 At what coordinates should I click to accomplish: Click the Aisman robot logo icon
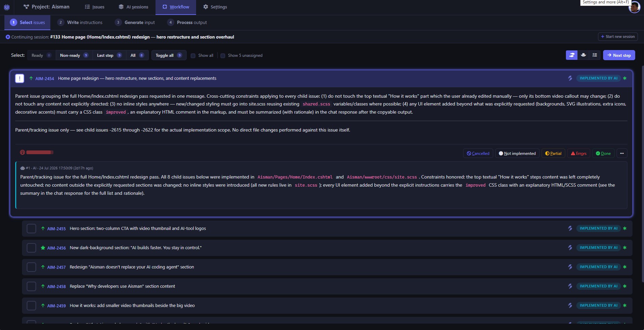7,7
